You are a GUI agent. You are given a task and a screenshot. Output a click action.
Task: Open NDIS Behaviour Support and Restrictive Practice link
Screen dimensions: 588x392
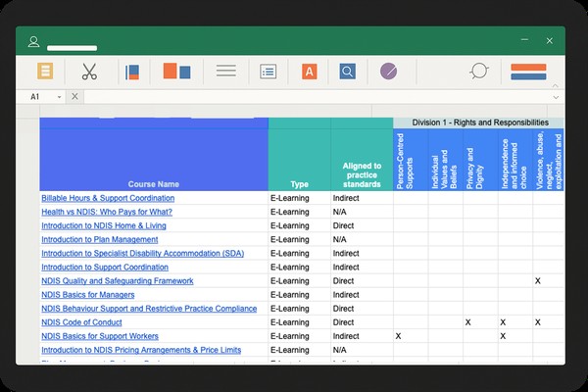[x=149, y=309]
